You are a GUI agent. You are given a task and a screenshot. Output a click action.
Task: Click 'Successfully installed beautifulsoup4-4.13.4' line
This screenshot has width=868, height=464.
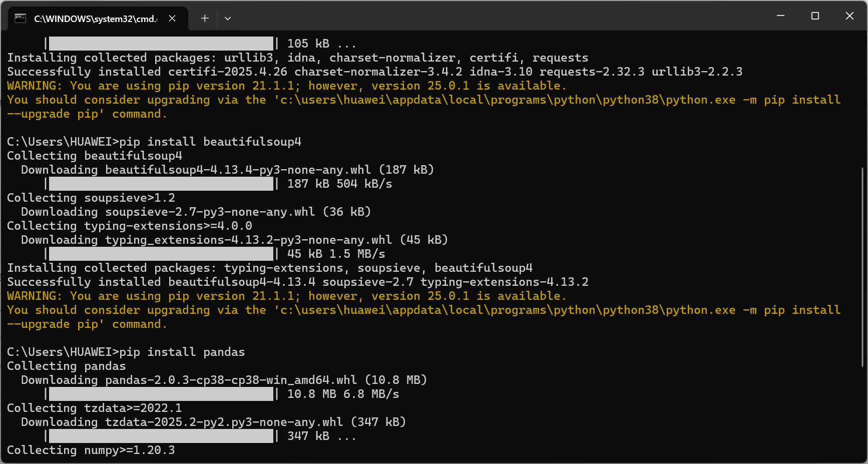point(297,282)
